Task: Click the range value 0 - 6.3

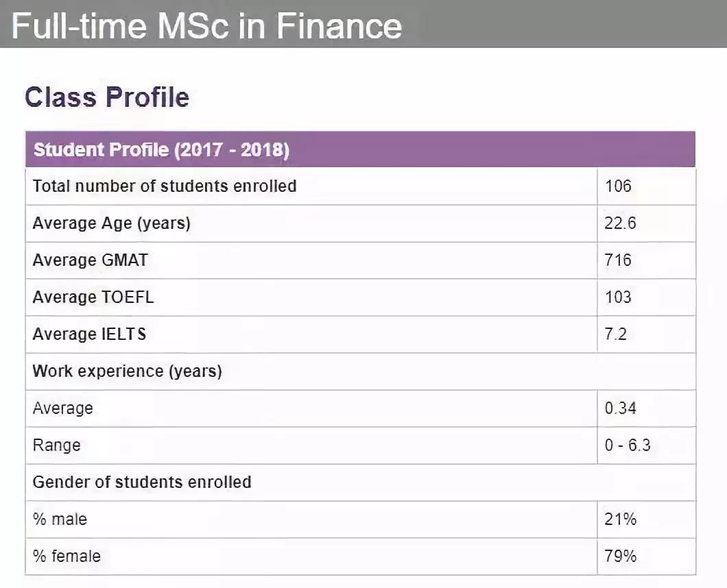Action: click(628, 445)
